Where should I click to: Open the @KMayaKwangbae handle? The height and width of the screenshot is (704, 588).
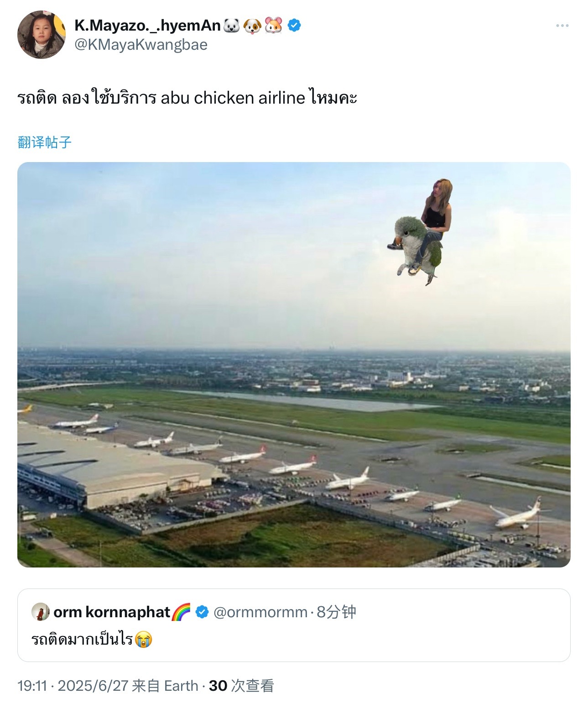[x=141, y=45]
